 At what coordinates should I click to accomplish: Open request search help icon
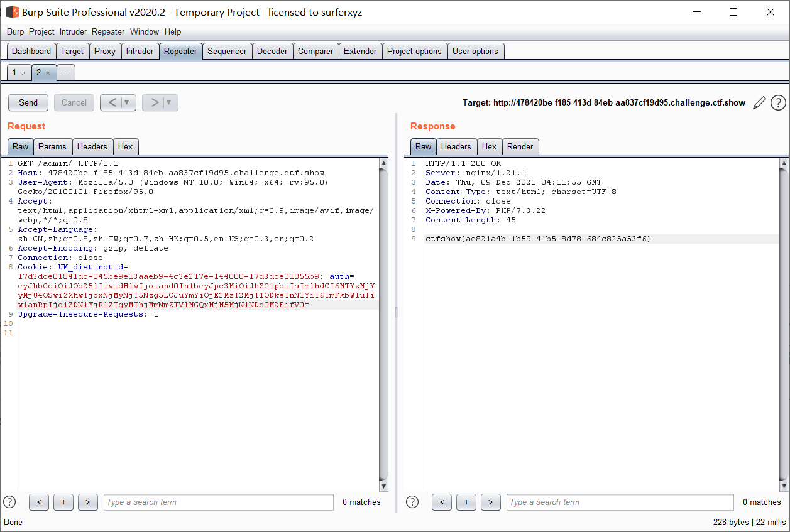pos(9,502)
